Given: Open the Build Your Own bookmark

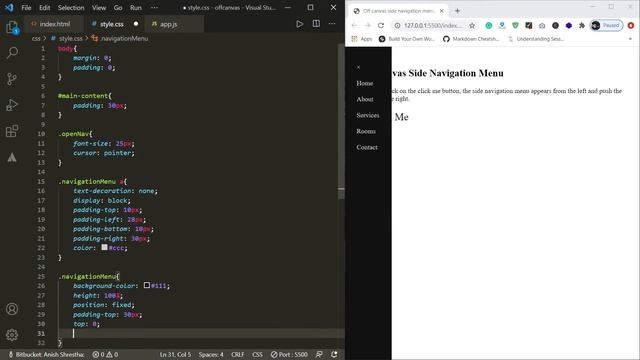Looking at the screenshot, I should (x=407, y=39).
